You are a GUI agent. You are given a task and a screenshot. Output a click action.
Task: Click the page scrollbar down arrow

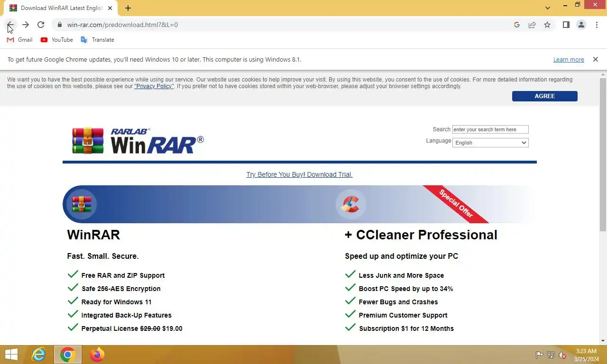click(x=603, y=341)
